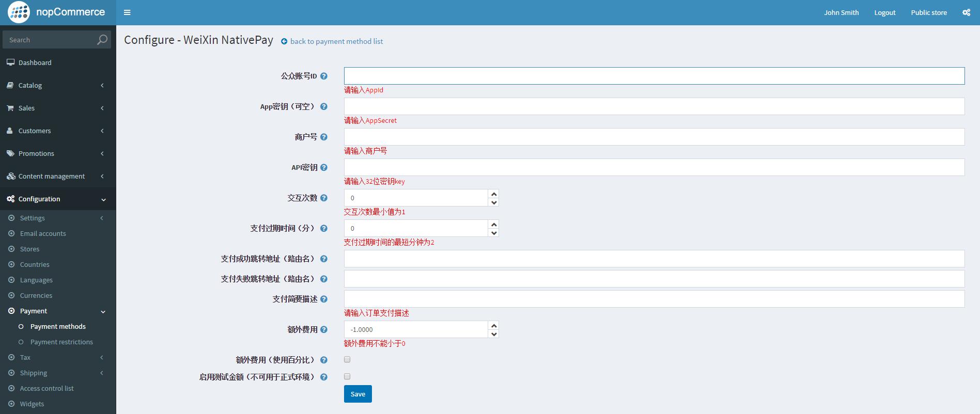Enable 额外费用（使用百分比） checkbox
The width and height of the screenshot is (980, 414).
[x=347, y=359]
